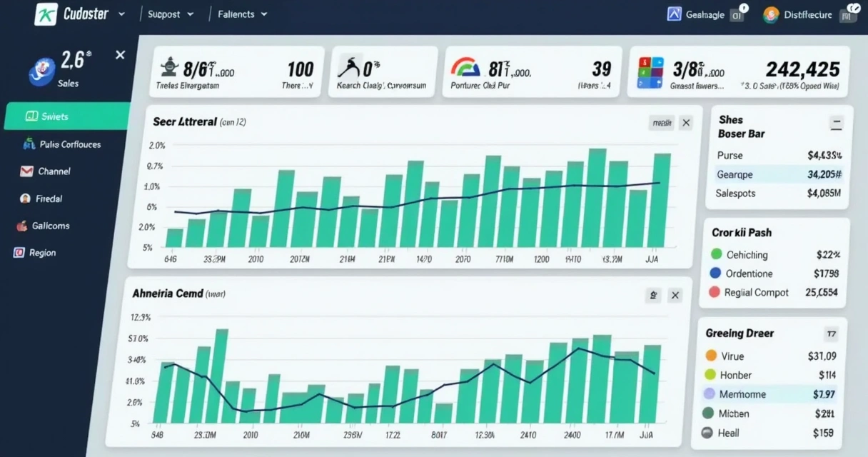Click the dark green dot beside Michen
The height and width of the screenshot is (457, 868).
(x=708, y=413)
